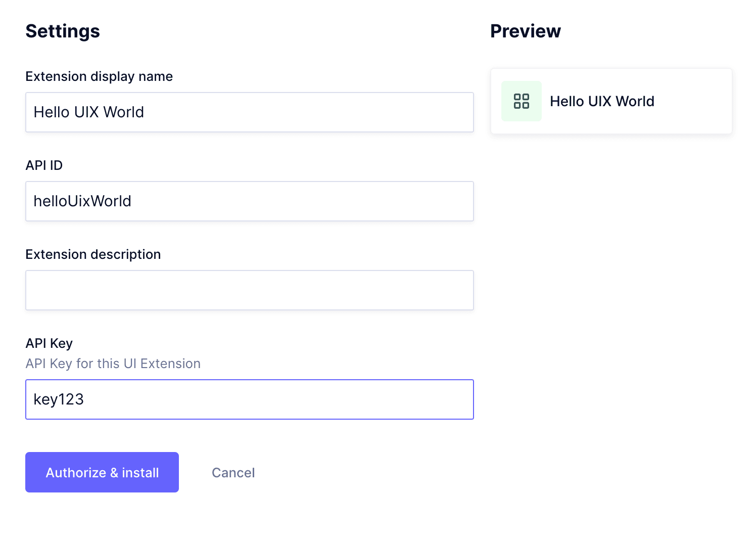Image resolution: width=756 pixels, height=540 pixels.
Task: Click the API Key helper text
Action: pos(113,363)
